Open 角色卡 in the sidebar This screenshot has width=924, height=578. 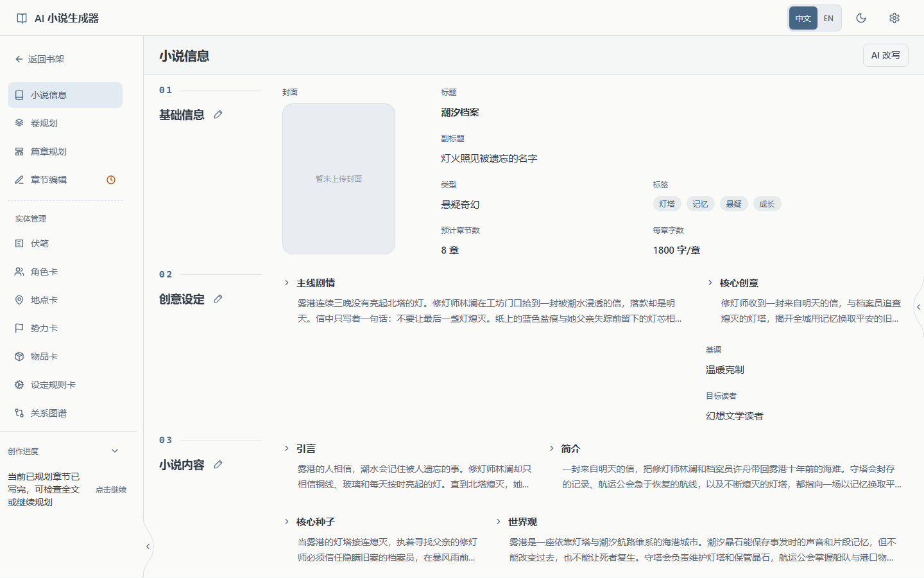tap(65, 272)
